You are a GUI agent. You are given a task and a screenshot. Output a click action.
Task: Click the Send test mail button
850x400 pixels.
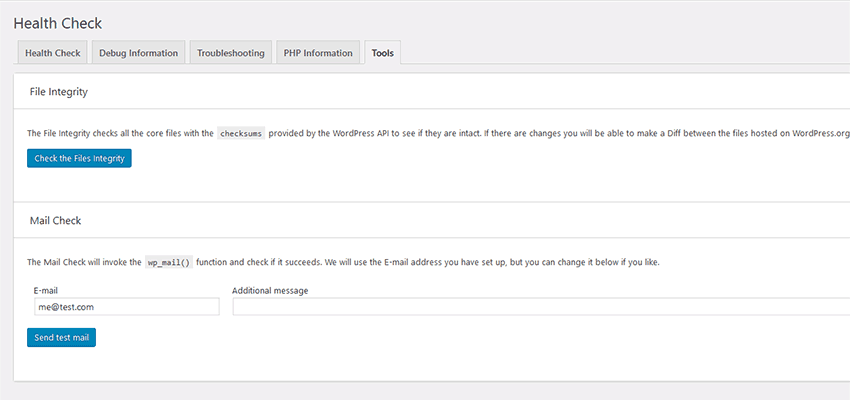(x=61, y=338)
